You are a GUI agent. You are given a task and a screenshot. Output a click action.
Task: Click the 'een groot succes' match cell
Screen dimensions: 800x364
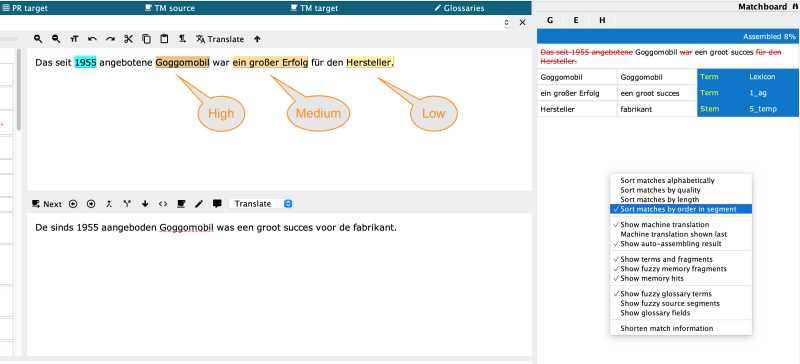657,93
